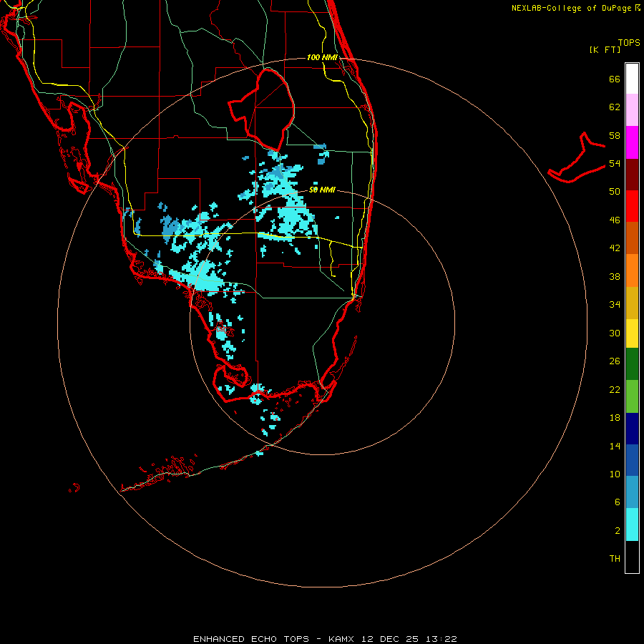The height and width of the screenshot is (644, 644).
Task: Click the 42 value on the scale
Action: click(615, 248)
